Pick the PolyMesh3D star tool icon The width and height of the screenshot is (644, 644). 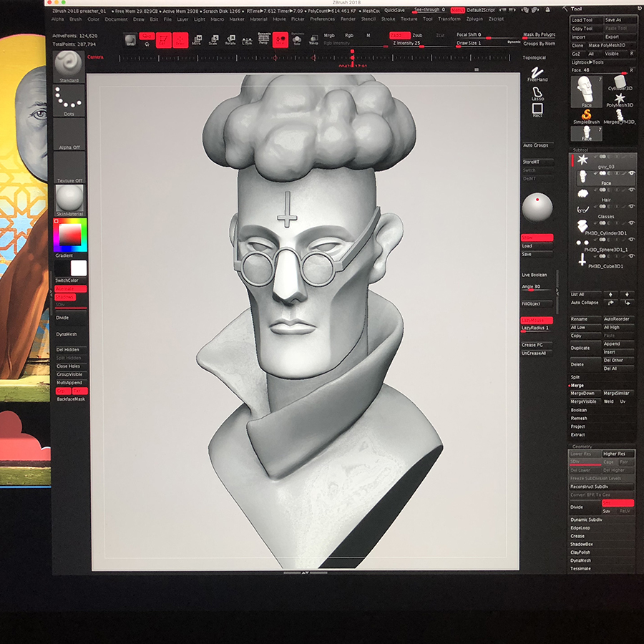(x=620, y=99)
